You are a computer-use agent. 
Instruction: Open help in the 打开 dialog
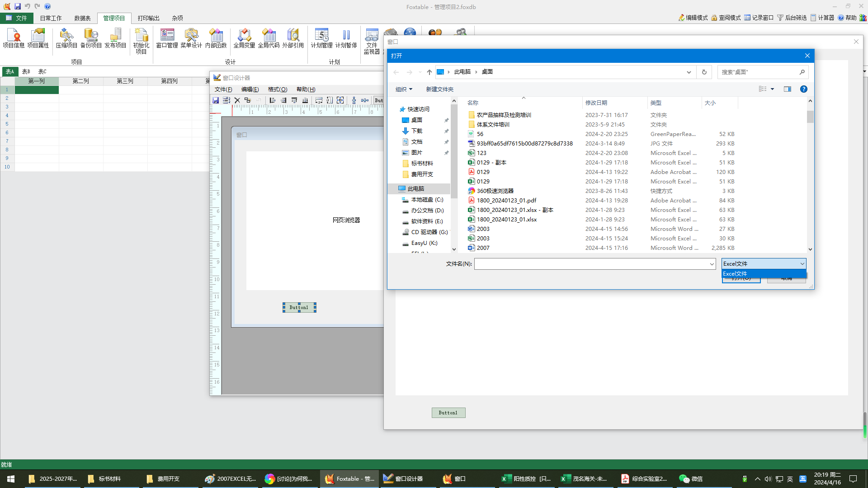[x=804, y=89]
